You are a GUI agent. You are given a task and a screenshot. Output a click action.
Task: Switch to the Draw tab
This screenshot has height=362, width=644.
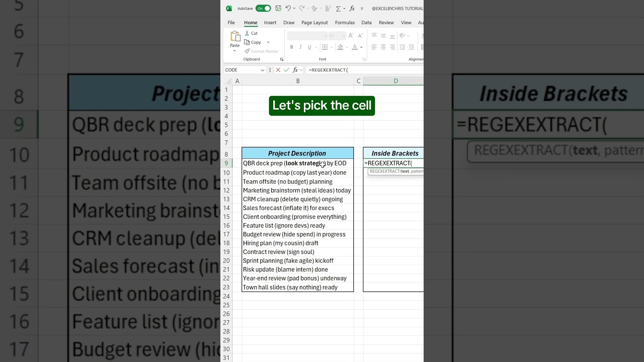click(x=289, y=23)
